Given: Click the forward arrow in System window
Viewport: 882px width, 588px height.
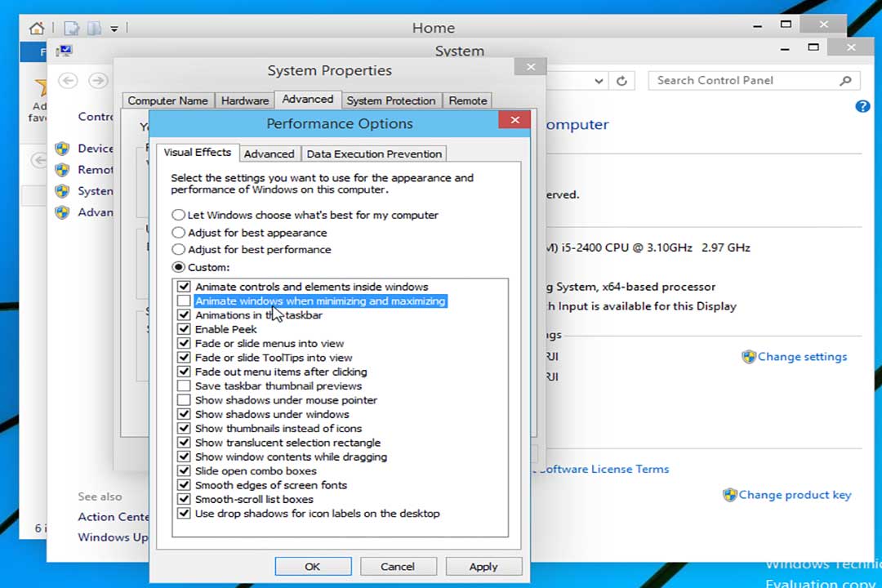Looking at the screenshot, I should click(x=99, y=81).
